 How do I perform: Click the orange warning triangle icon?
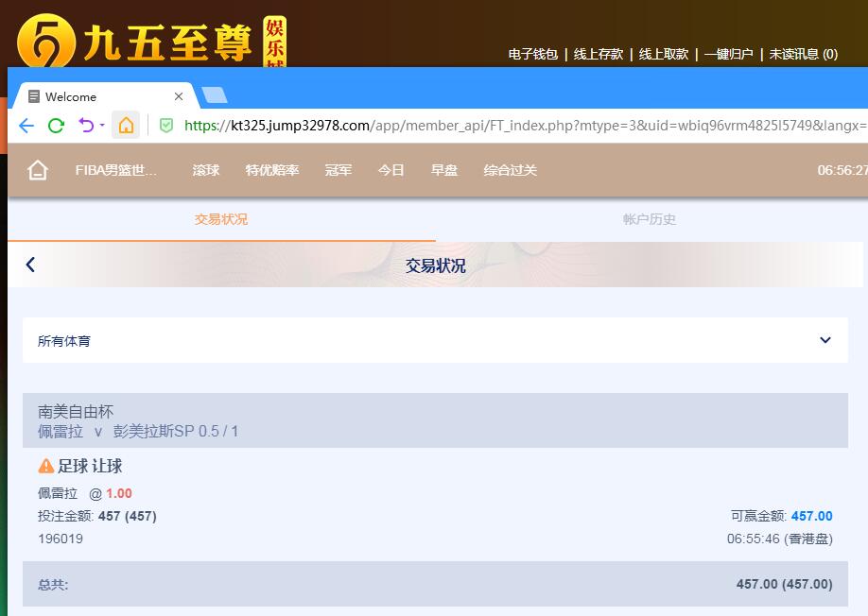click(x=46, y=466)
